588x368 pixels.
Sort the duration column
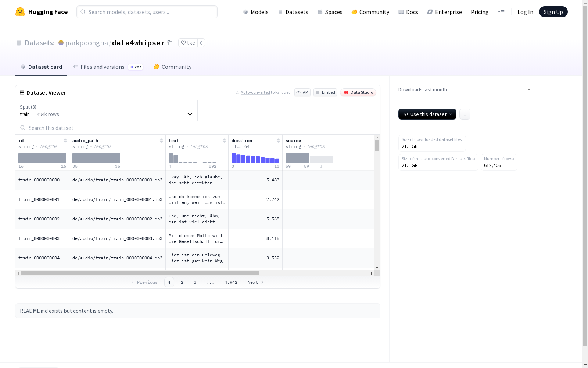pyautogui.click(x=278, y=141)
